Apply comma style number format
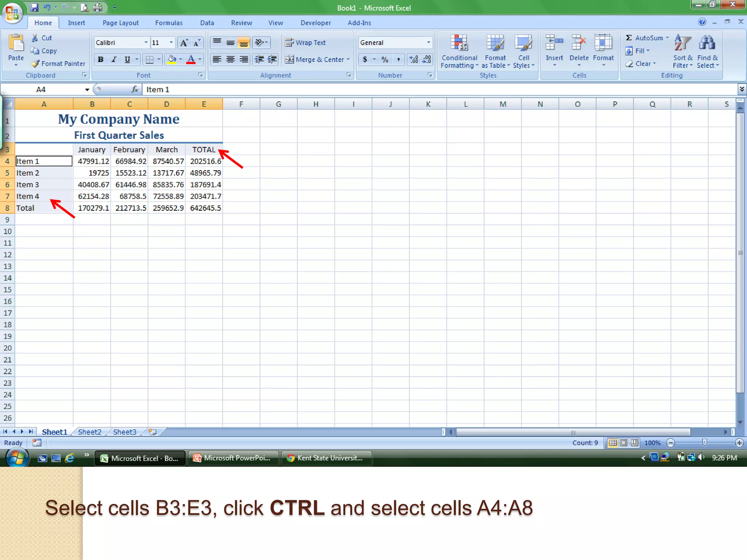This screenshot has width=747, height=560. 399,59
